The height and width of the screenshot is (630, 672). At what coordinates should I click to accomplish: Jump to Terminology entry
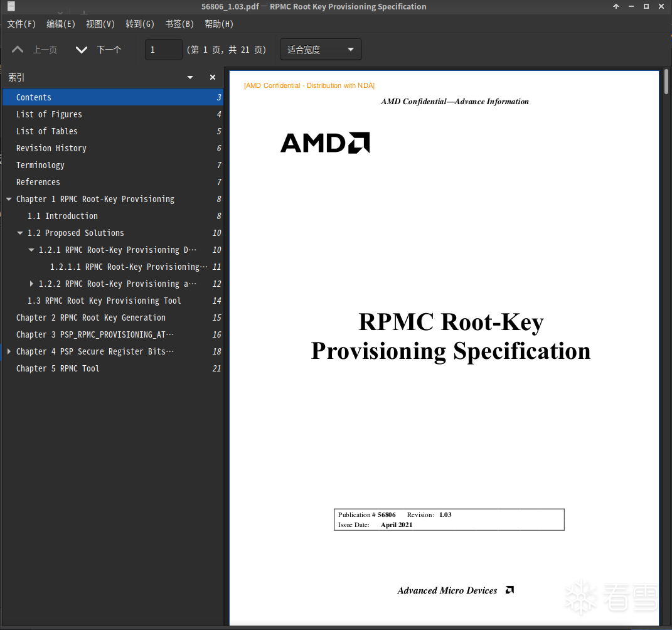(113, 165)
